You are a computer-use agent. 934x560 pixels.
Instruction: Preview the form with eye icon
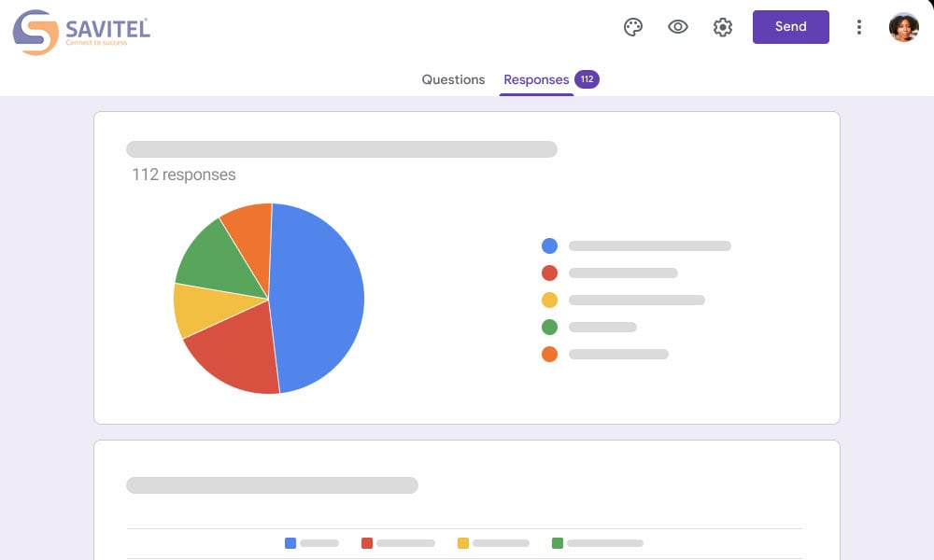click(678, 27)
